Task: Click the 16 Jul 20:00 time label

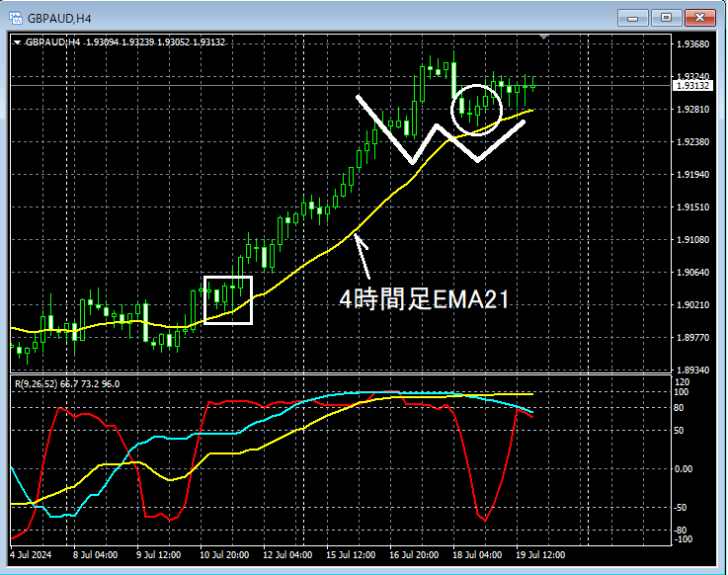Action: [414, 555]
